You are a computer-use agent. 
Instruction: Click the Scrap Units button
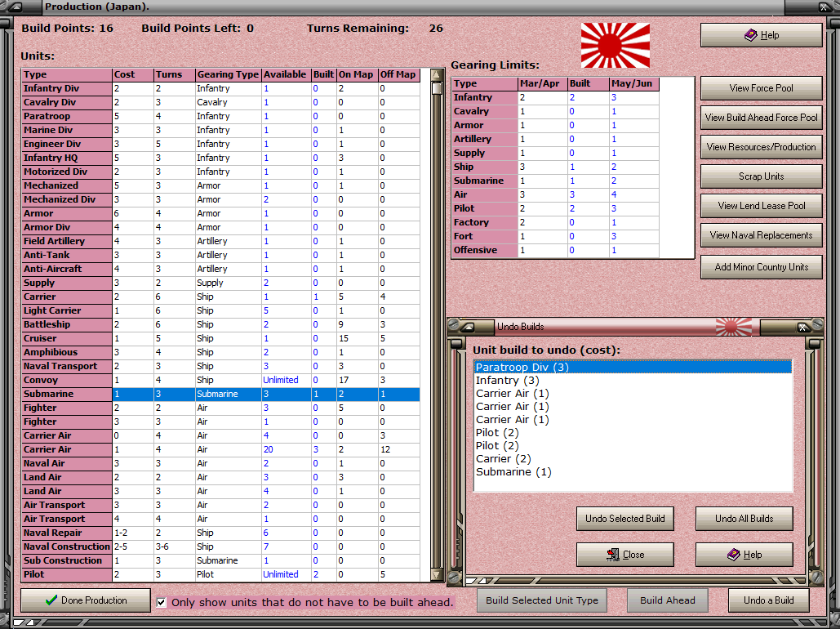click(762, 176)
